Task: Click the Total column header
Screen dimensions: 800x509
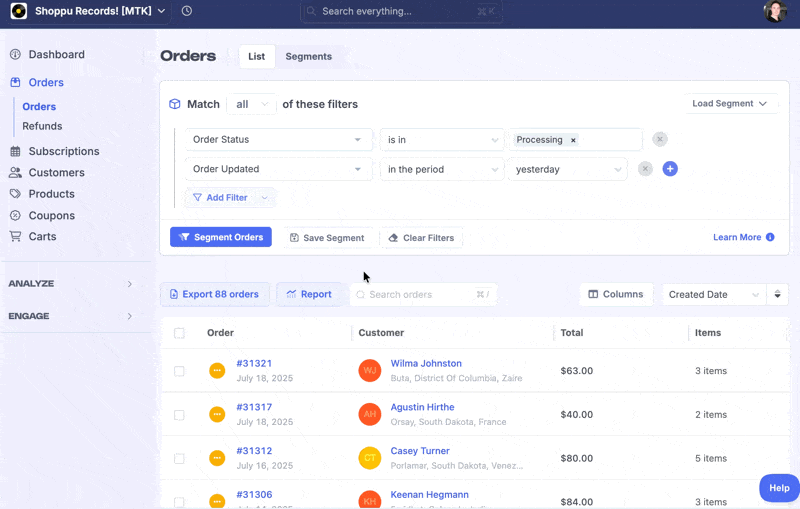Action: coord(572,333)
